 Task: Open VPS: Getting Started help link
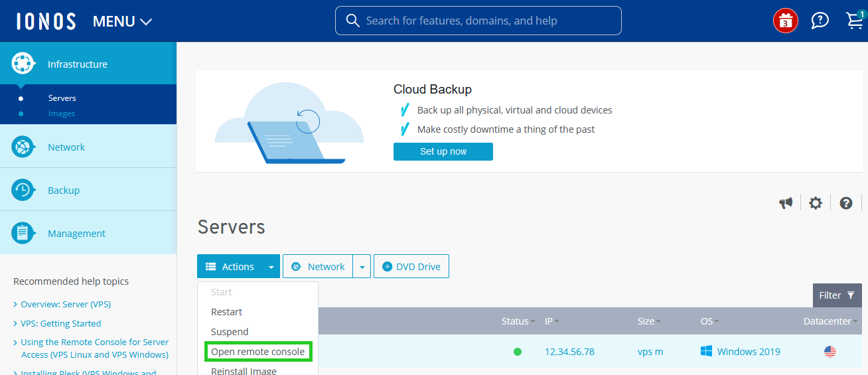pos(60,323)
